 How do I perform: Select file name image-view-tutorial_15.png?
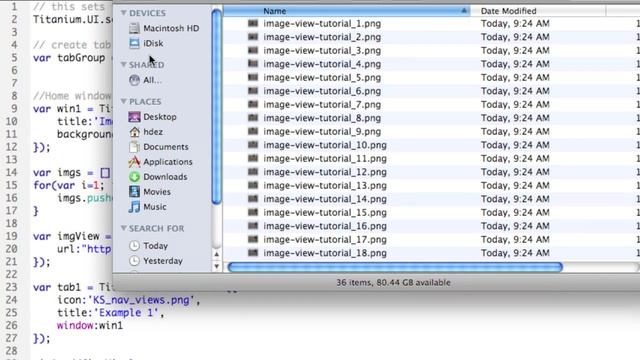tap(325, 213)
